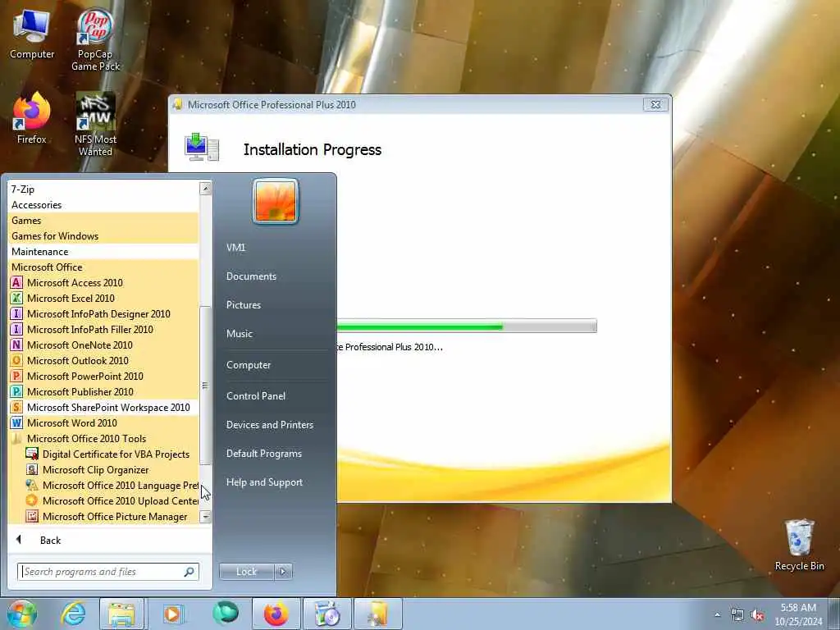Open Control Panel from Start menu
This screenshot has width=840, height=630.
(256, 396)
